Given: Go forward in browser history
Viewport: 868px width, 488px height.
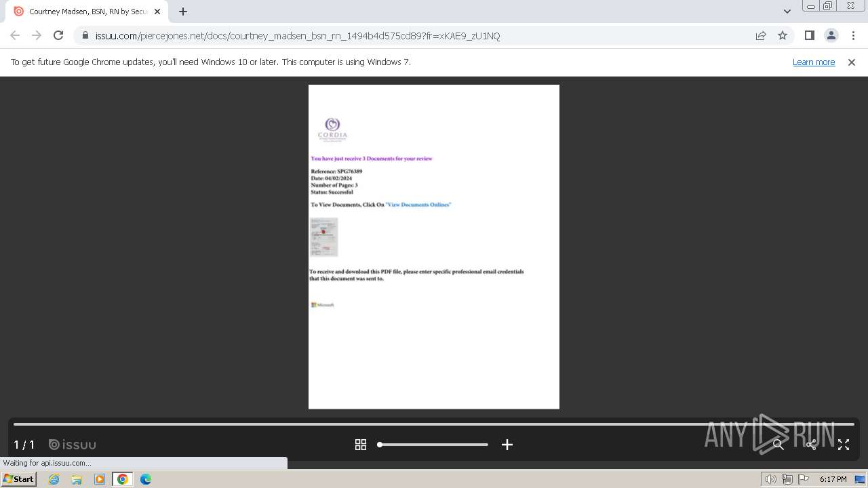Looking at the screenshot, I should (x=37, y=35).
